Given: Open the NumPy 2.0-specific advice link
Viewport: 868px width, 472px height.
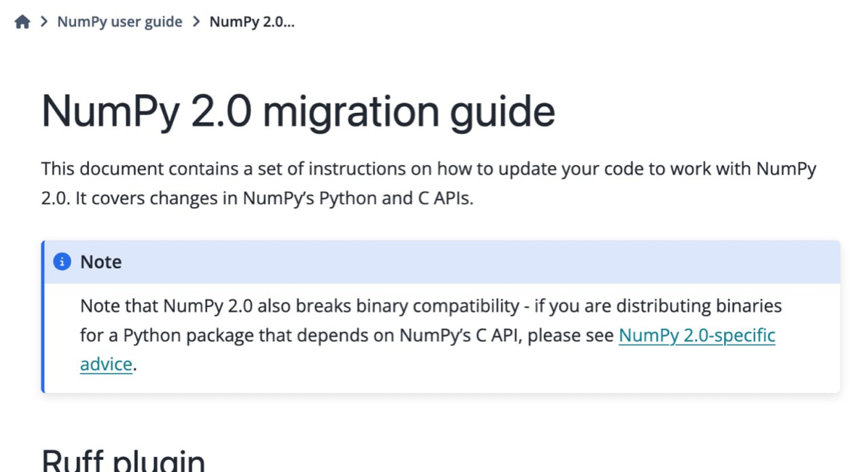Looking at the screenshot, I should pyautogui.click(x=697, y=335).
